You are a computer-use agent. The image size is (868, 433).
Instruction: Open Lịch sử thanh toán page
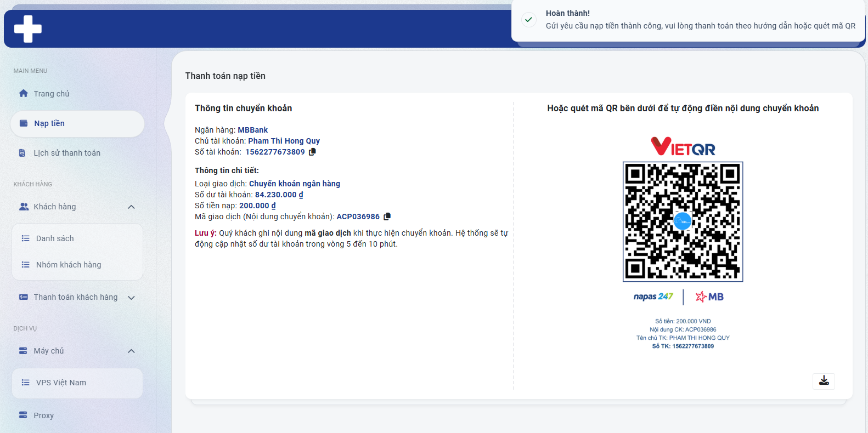coord(67,153)
